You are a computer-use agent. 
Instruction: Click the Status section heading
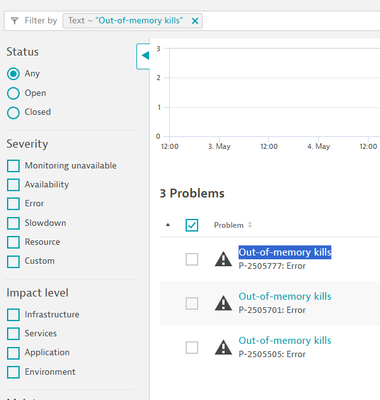click(x=22, y=52)
